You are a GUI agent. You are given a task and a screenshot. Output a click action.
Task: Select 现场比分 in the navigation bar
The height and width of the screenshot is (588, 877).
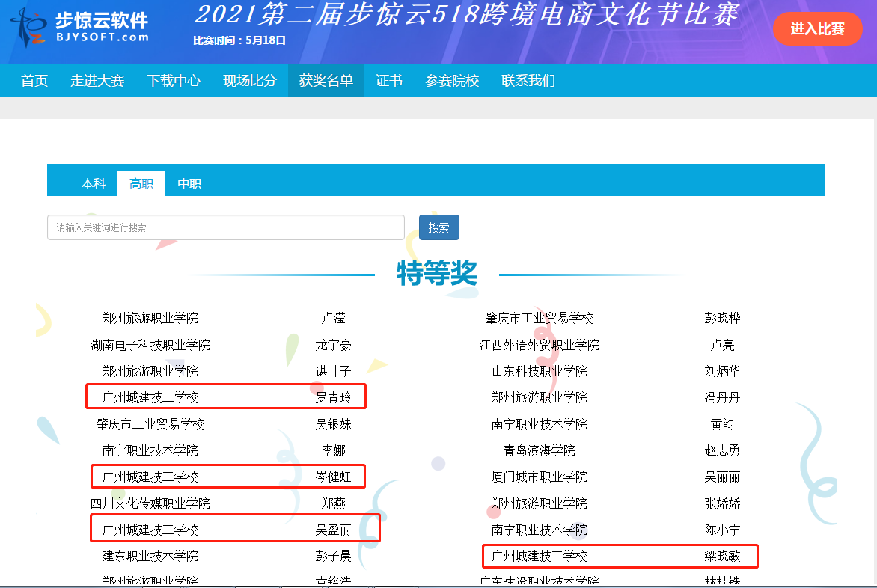point(250,81)
